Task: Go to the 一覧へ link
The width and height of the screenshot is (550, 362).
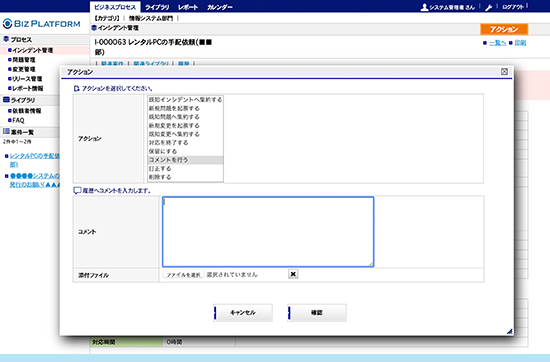Action: pyautogui.click(x=497, y=43)
